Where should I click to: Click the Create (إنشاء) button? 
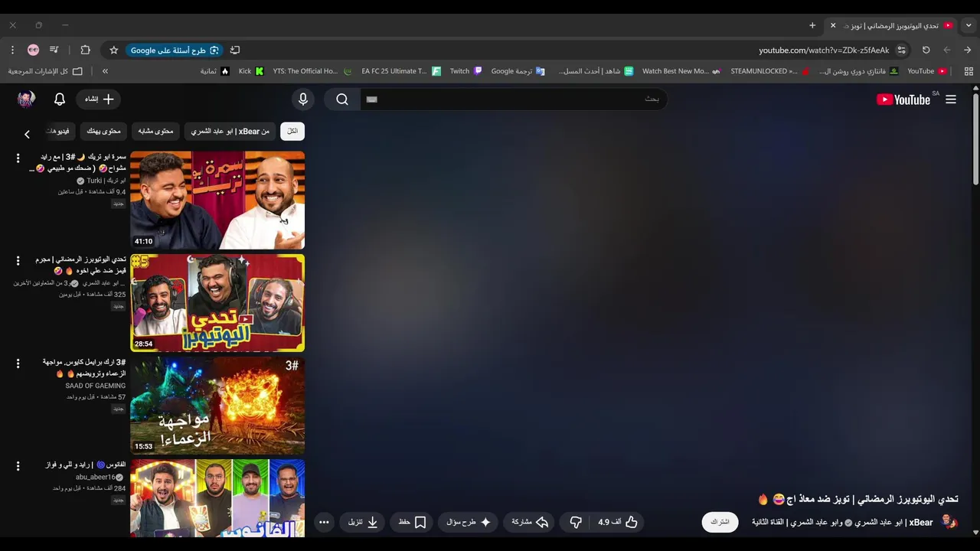click(99, 99)
